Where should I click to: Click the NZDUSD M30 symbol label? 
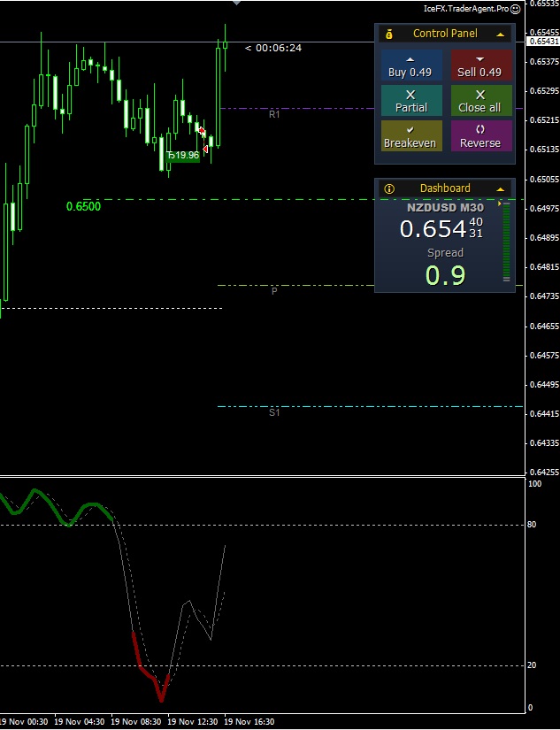pos(445,208)
